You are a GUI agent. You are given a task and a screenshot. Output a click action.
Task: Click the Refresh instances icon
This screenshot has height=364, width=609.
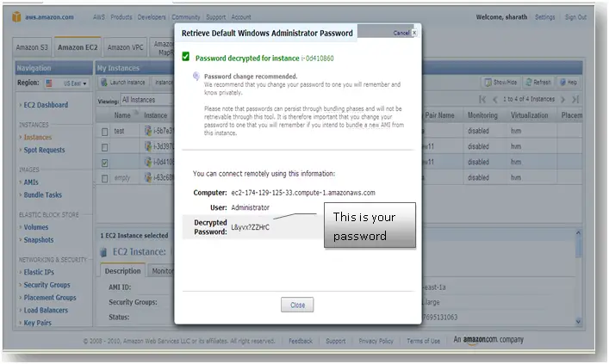[529, 83]
